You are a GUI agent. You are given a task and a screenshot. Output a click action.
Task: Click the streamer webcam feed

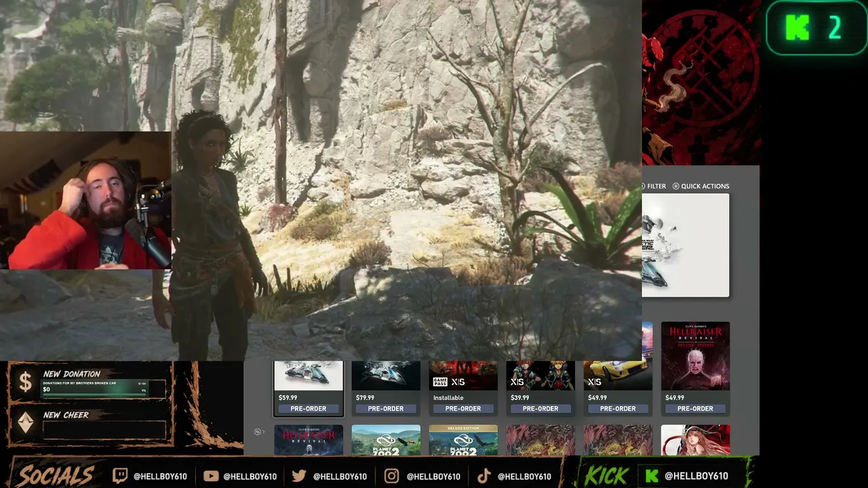pos(85,201)
